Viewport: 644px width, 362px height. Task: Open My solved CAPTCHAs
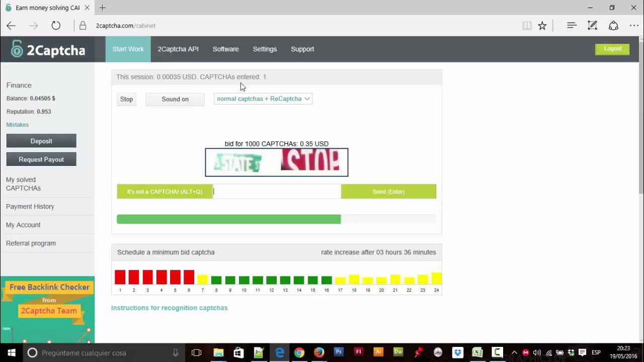pos(24,184)
